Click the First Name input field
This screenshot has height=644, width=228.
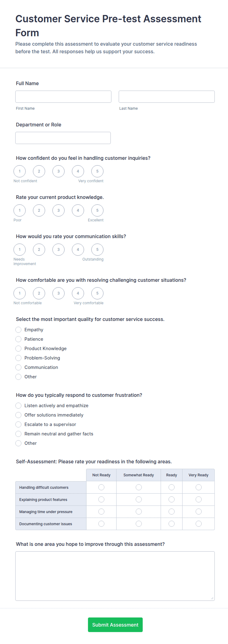[x=63, y=96]
